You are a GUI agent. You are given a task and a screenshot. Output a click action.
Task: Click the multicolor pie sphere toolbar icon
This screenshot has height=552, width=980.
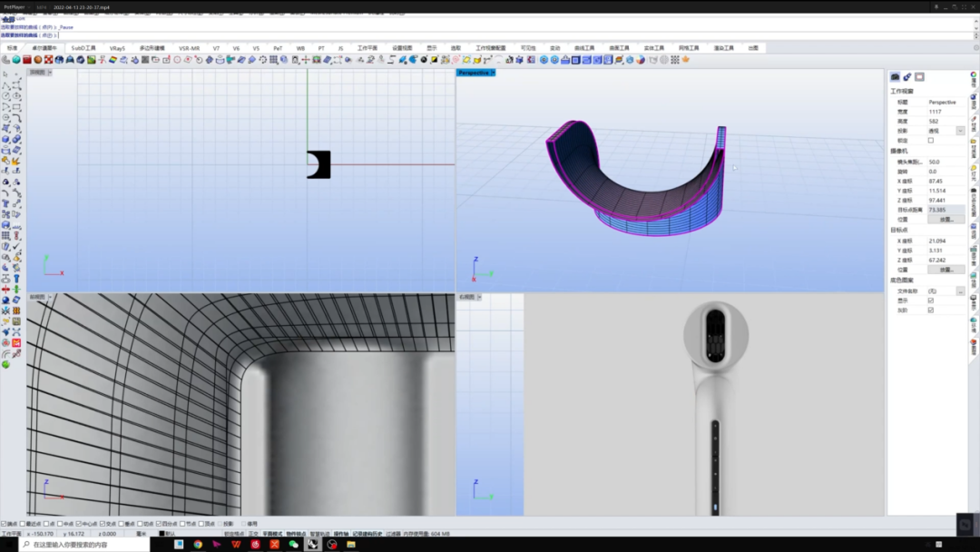pos(641,60)
